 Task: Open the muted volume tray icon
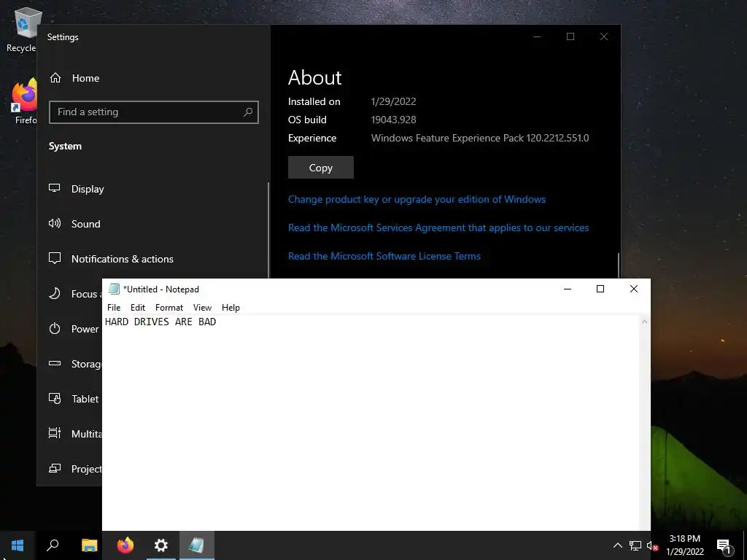(x=652, y=545)
